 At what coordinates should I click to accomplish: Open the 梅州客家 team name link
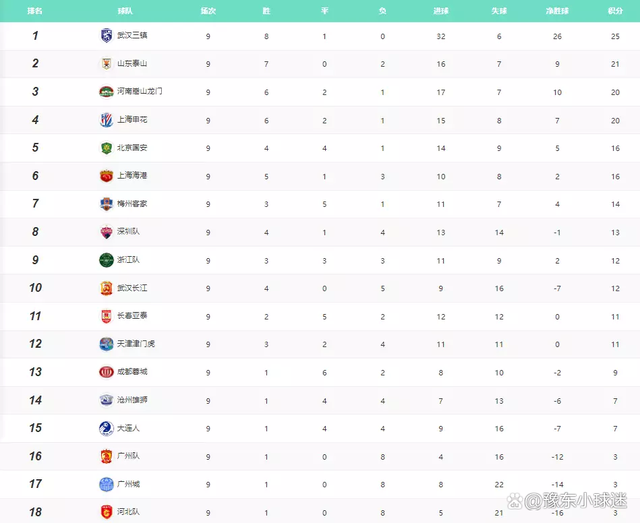pyautogui.click(x=132, y=204)
